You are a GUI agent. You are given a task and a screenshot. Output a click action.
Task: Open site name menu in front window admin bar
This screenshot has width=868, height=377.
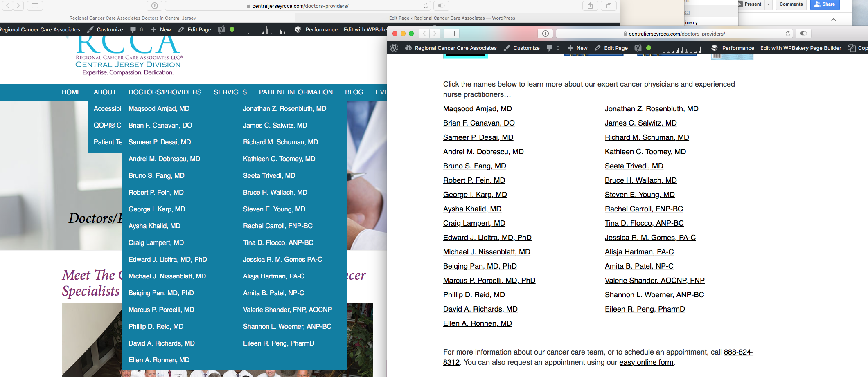[x=451, y=48]
